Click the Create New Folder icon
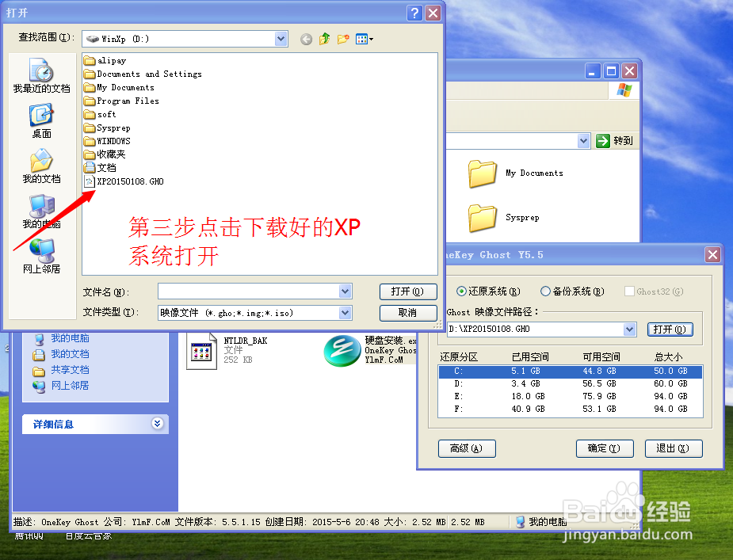Viewport: 733px width, 560px height. tap(343, 38)
